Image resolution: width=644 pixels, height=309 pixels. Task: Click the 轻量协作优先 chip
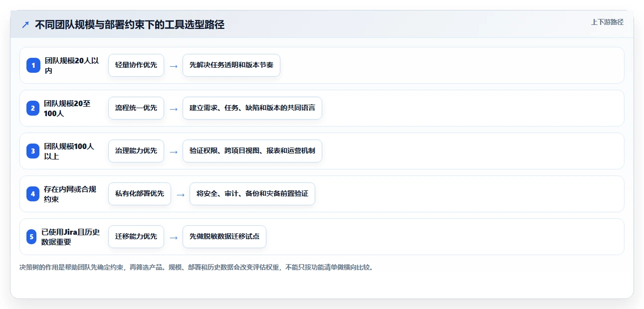136,65
